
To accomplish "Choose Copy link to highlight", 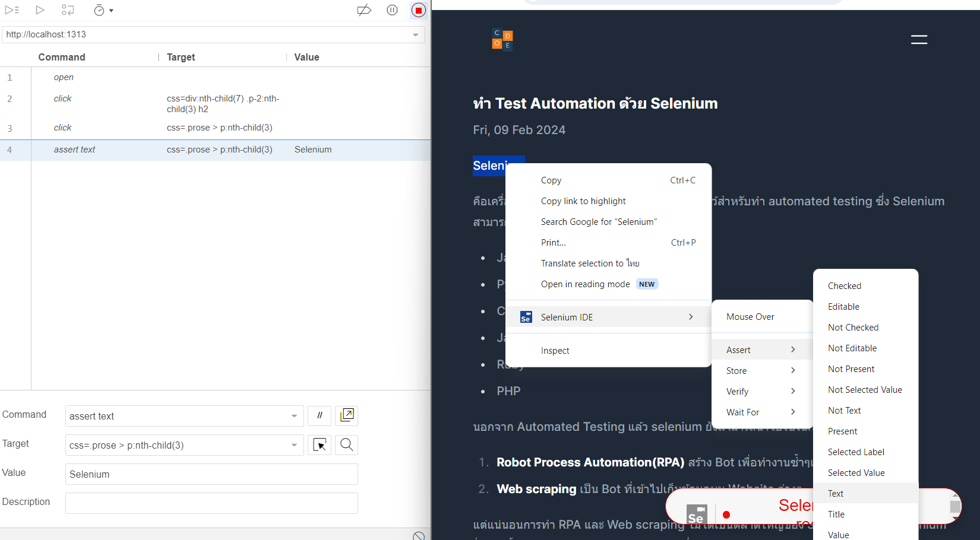I will tap(608, 201).
